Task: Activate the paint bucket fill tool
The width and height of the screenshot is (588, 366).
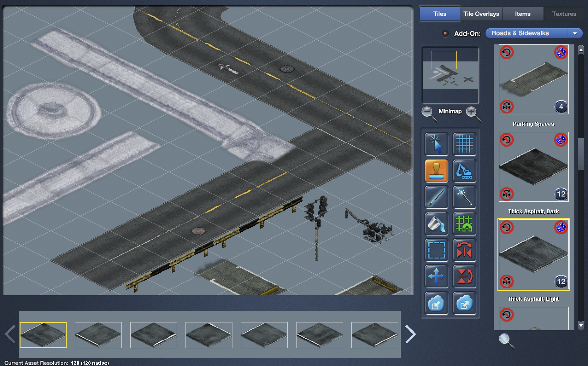Action: click(x=436, y=224)
